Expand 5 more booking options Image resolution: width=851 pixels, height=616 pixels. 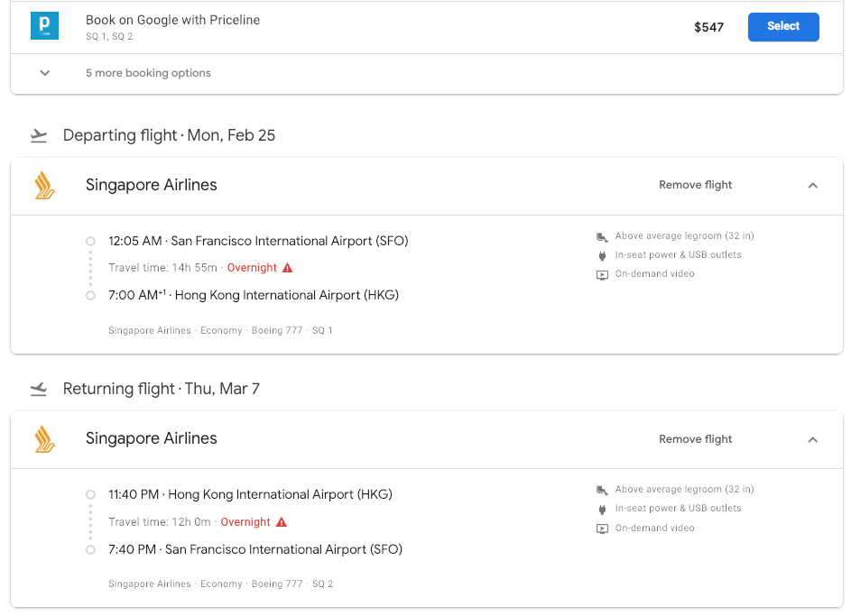(x=45, y=73)
